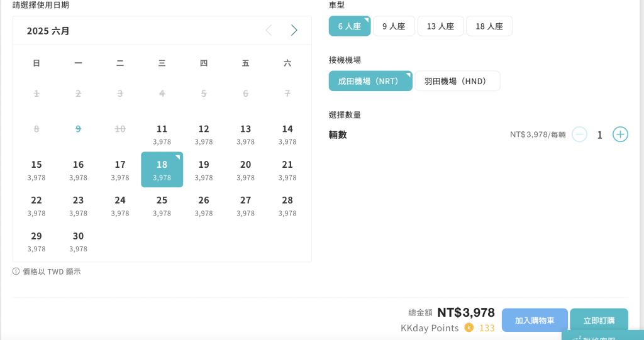Click the 輛數 quantity label
Viewport: 644px width, 340px height.
tap(338, 134)
